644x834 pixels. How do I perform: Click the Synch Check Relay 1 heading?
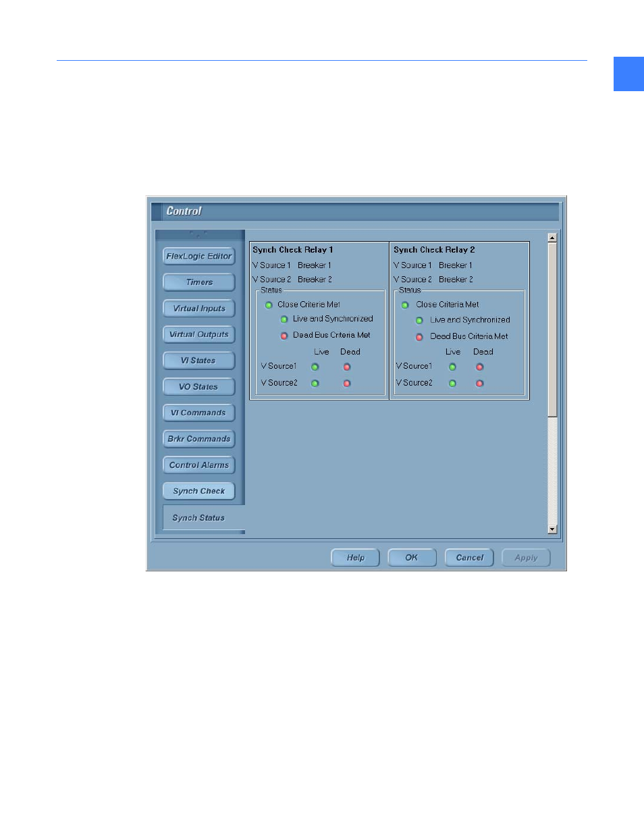[293, 250]
